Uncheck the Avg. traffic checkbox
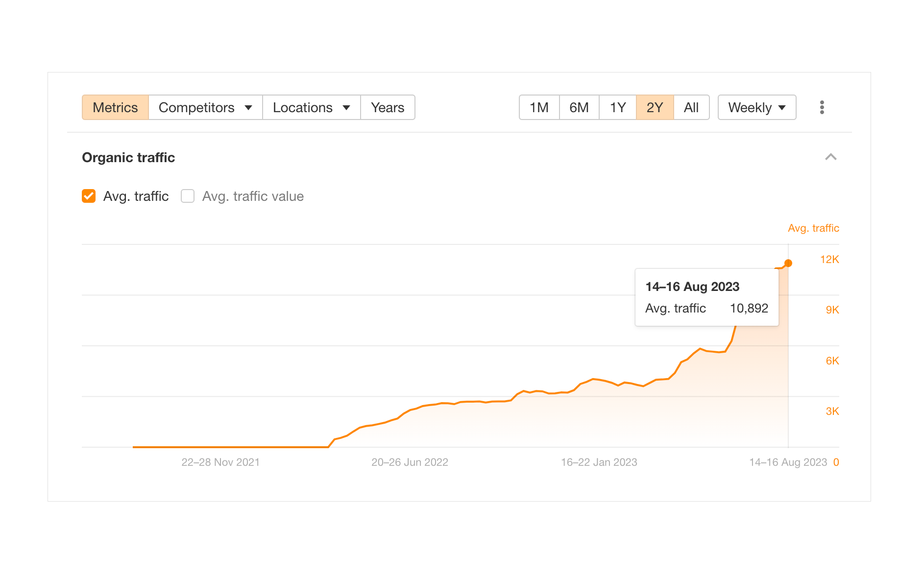Image resolution: width=924 pixels, height=578 pixels. [x=89, y=196]
